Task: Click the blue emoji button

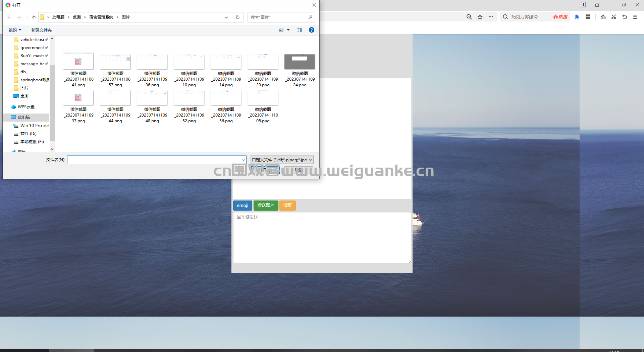Action: coord(243,205)
